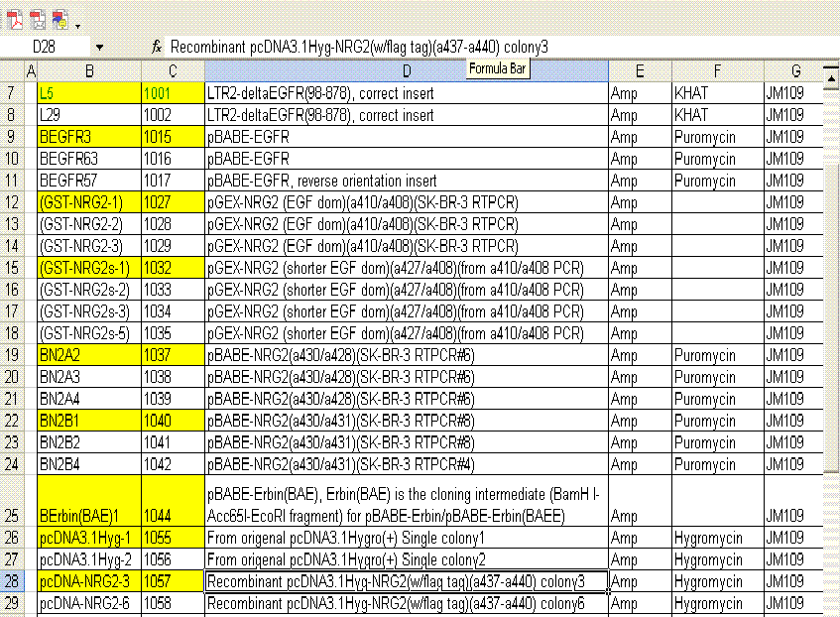This screenshot has width=840, height=617.
Task: Click 'KHAT' cell in row 7
Action: point(717,93)
